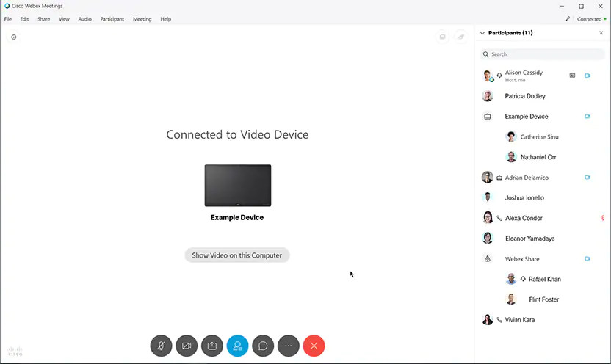Viewport: 611px width, 364px height.
Task: Select participant name Catherine Sinu
Action: pyautogui.click(x=539, y=137)
